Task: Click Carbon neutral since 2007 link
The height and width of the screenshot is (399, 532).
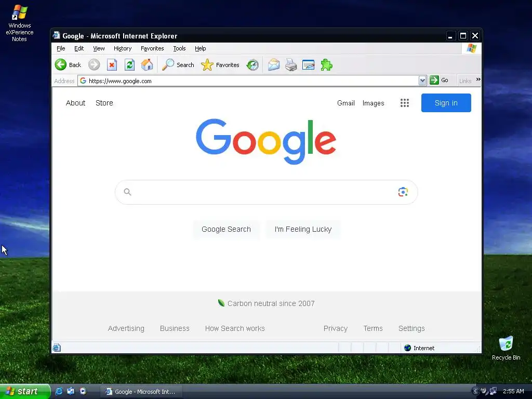Action: click(x=267, y=303)
